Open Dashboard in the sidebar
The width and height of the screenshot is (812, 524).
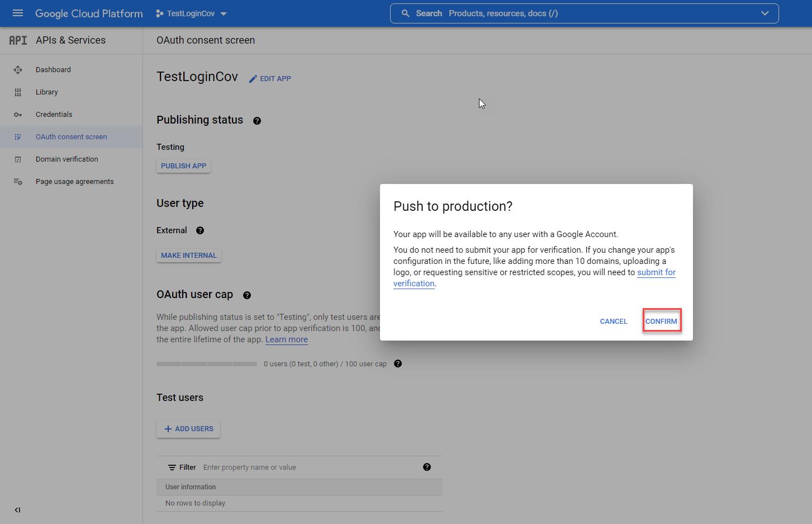tap(53, 70)
